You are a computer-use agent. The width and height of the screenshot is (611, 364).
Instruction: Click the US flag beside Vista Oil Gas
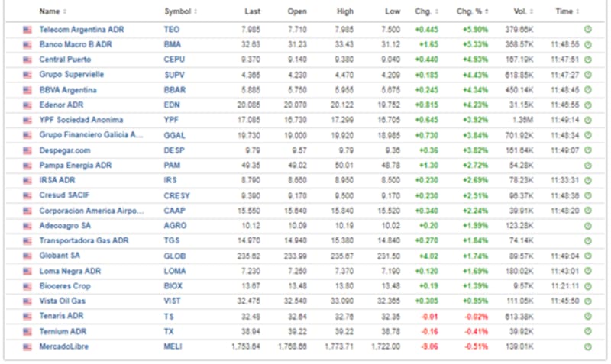click(x=27, y=301)
